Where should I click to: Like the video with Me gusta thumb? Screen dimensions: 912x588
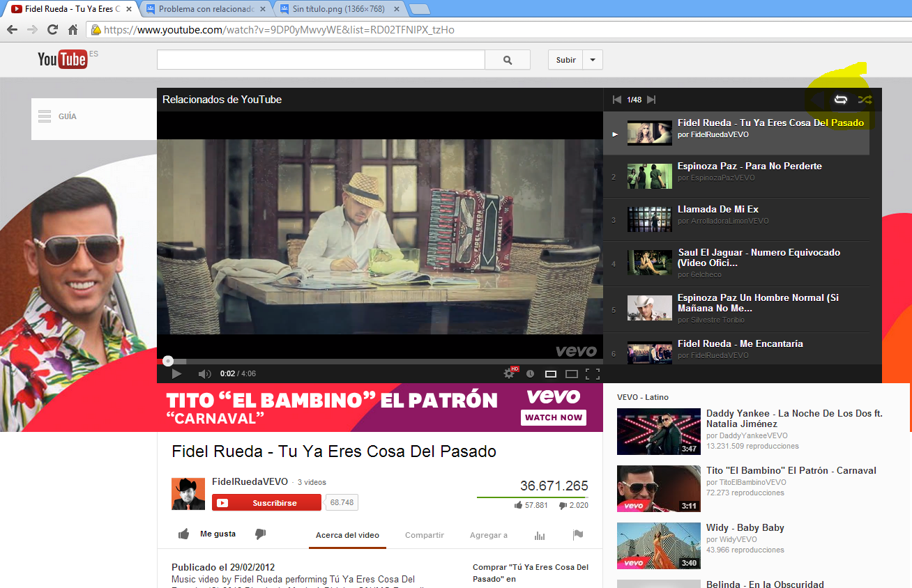(184, 534)
